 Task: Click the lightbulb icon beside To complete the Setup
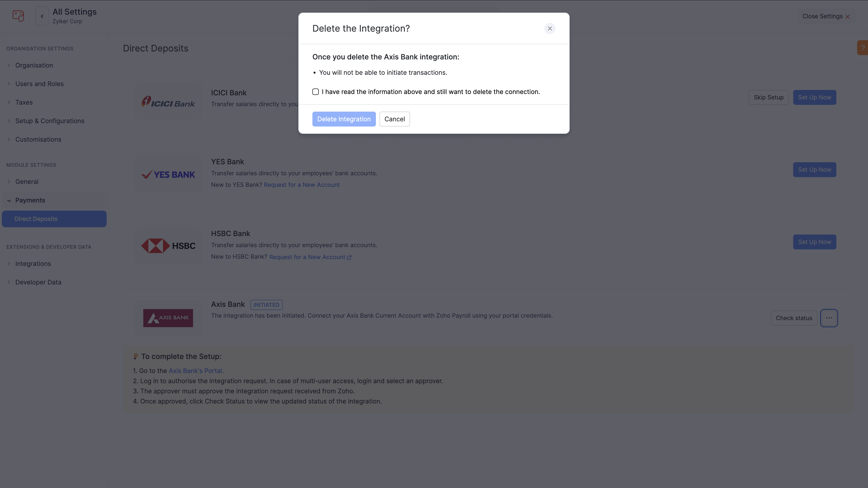pos(135,356)
